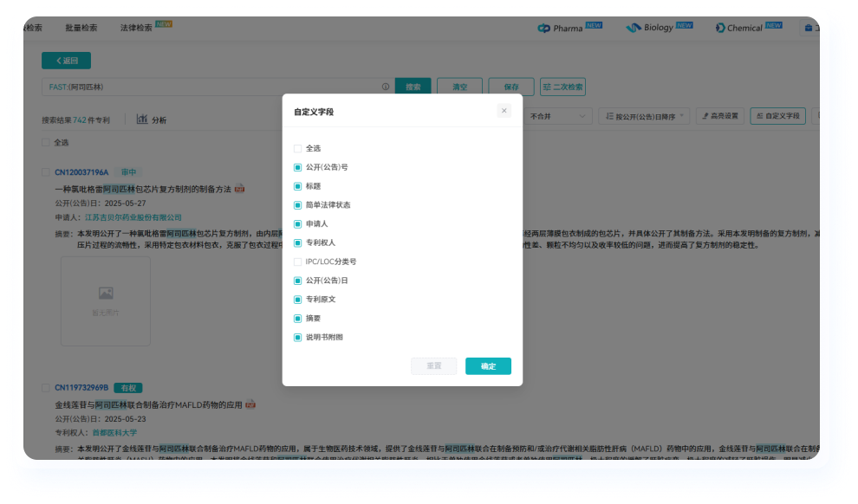The width and height of the screenshot is (858, 504).
Task: Uncheck the 简单法律状态 field
Action: pyautogui.click(x=297, y=205)
